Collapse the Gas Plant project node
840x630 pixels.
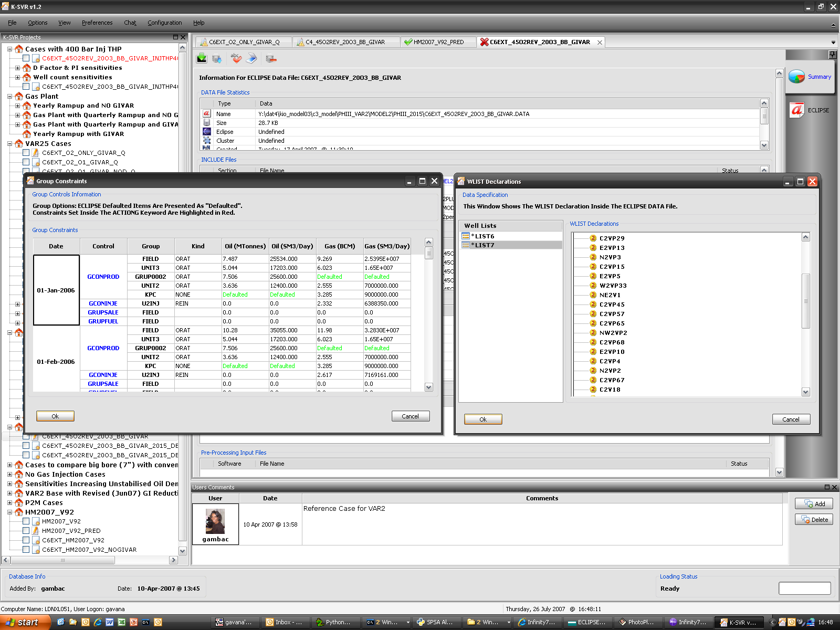pos(9,97)
